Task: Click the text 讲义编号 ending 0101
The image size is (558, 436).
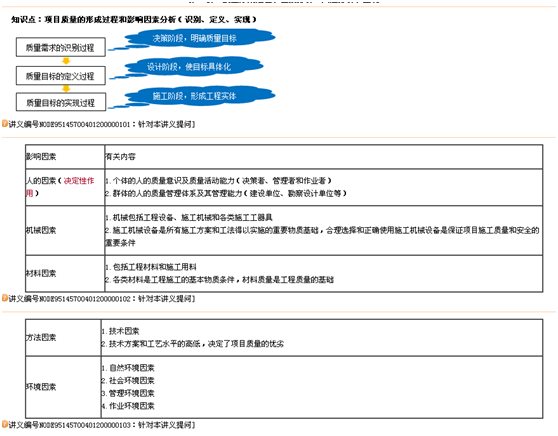Action: pyautogui.click(x=69, y=124)
